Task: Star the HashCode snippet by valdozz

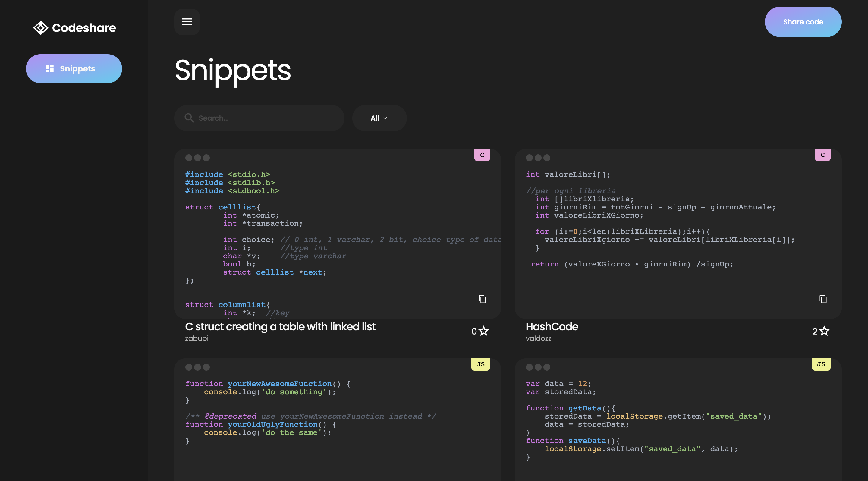Action: pos(824,331)
